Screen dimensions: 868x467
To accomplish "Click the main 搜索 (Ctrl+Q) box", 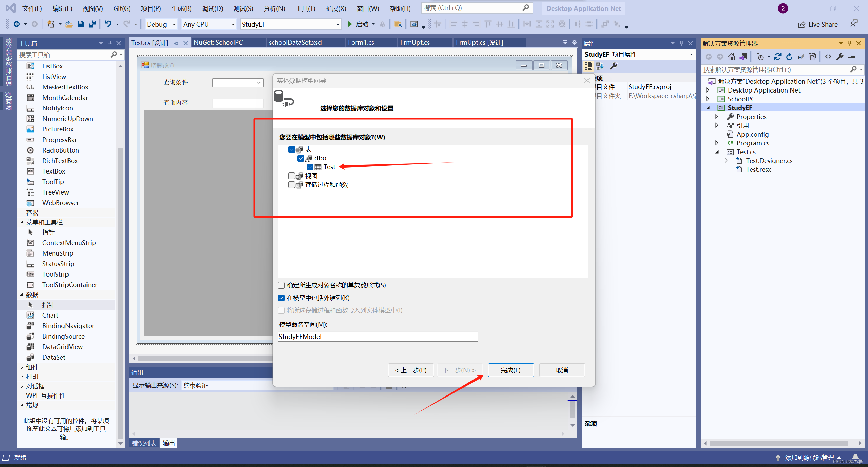I will pyautogui.click(x=476, y=8).
